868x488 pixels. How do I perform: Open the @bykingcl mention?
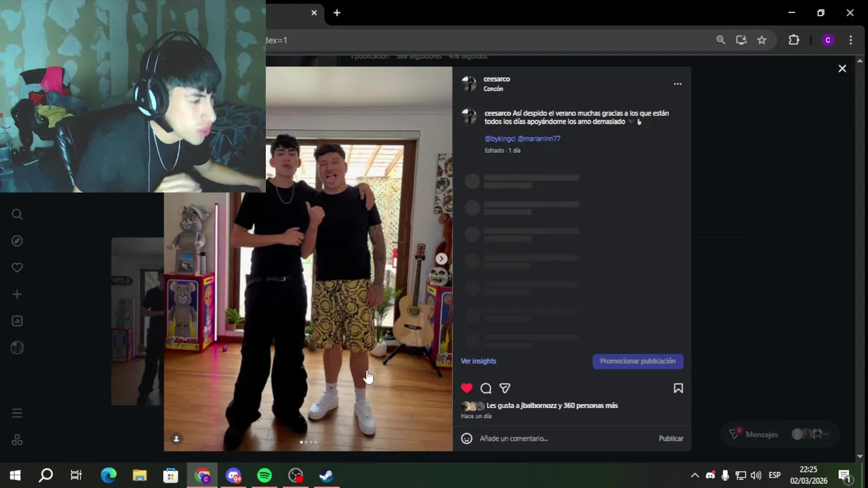500,138
